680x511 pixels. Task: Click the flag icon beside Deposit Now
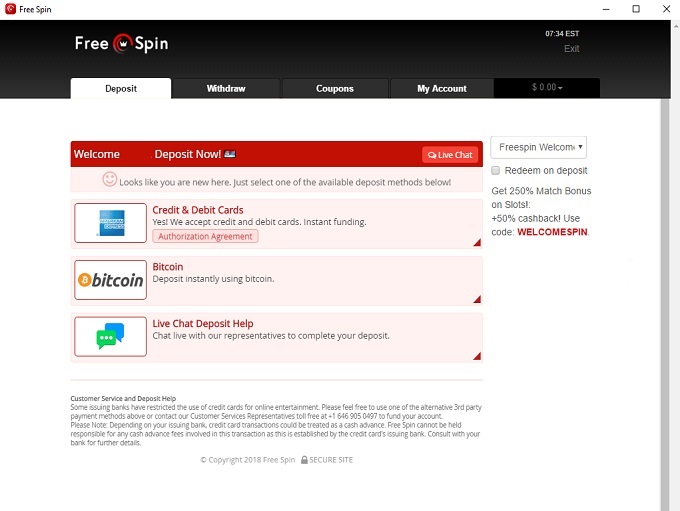229,154
